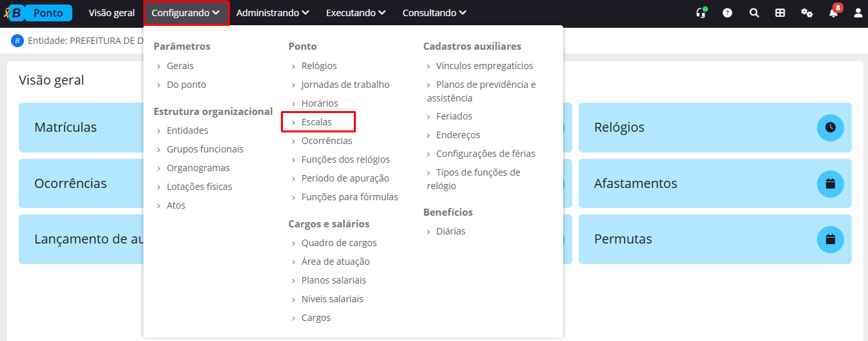This screenshot has height=341, width=868.
Task: Open the grid apps switcher icon
Action: (780, 13)
